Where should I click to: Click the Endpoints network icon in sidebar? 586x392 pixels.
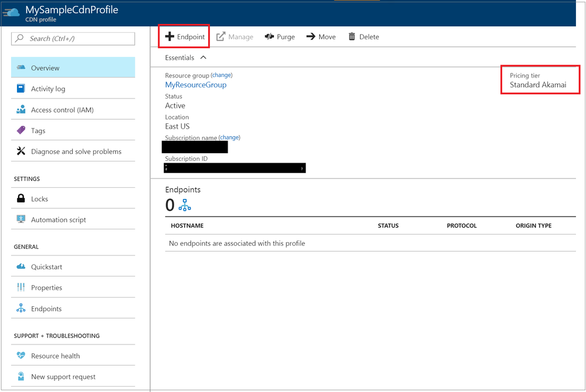[x=21, y=308]
